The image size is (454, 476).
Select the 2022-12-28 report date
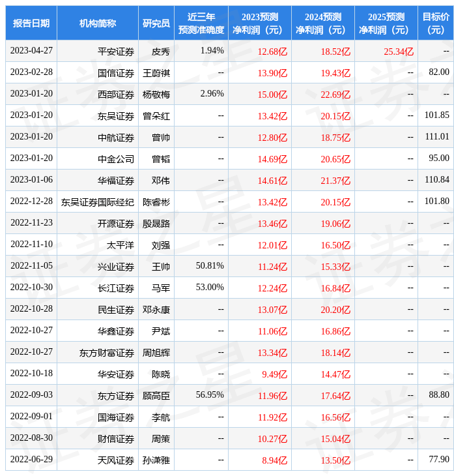tap(31, 201)
